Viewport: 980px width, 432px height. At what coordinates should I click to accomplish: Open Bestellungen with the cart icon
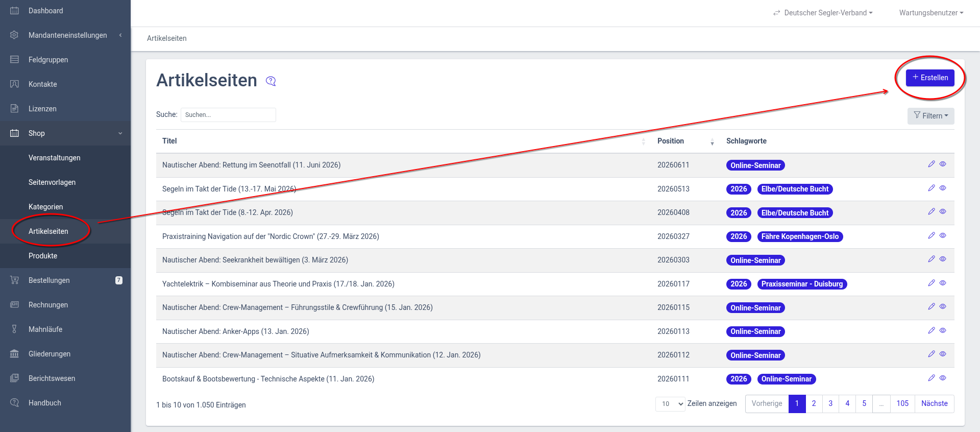[14, 280]
